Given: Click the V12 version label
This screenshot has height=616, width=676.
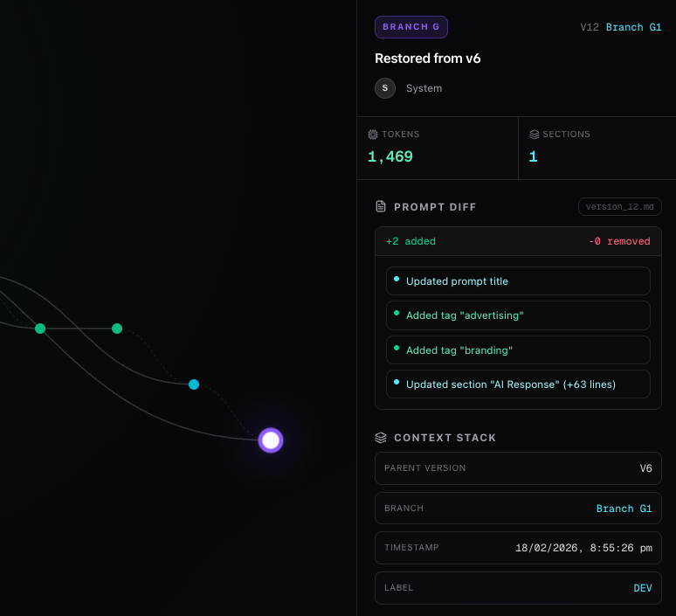Looking at the screenshot, I should (x=590, y=27).
